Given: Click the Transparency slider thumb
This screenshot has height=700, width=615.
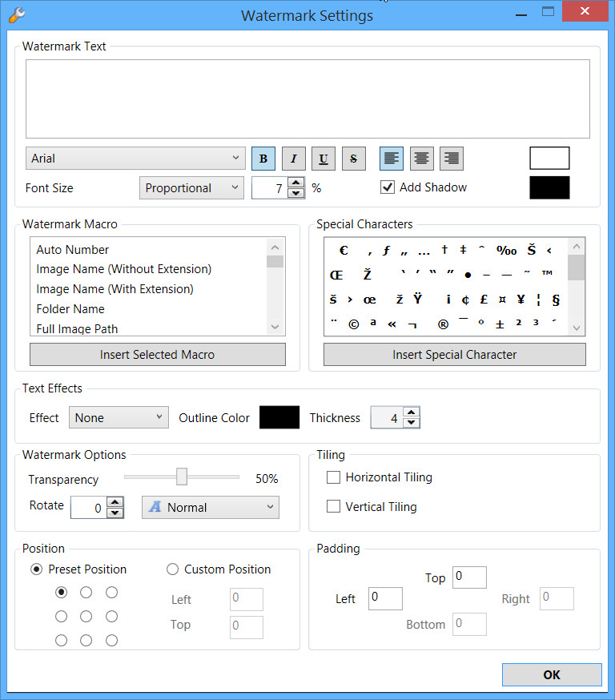Looking at the screenshot, I should [x=181, y=477].
